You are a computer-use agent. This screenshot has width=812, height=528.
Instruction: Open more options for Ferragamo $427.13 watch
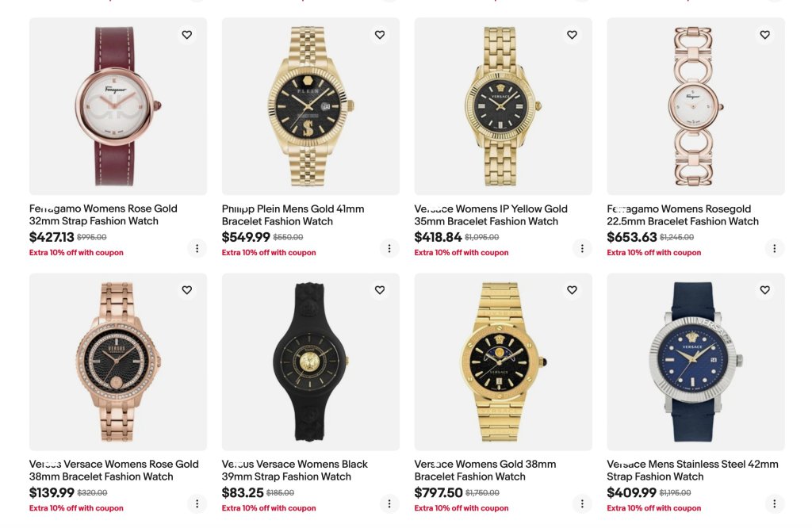197,248
